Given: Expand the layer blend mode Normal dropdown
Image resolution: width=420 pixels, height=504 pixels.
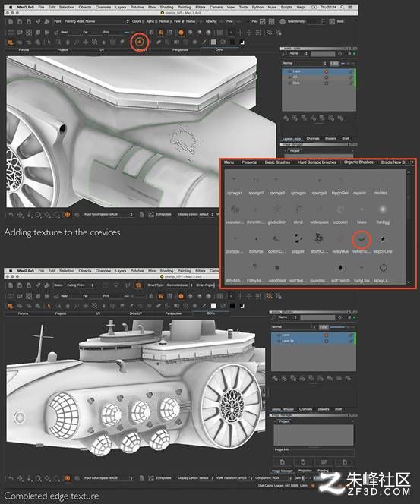Looking at the screenshot, I should tap(305, 63).
